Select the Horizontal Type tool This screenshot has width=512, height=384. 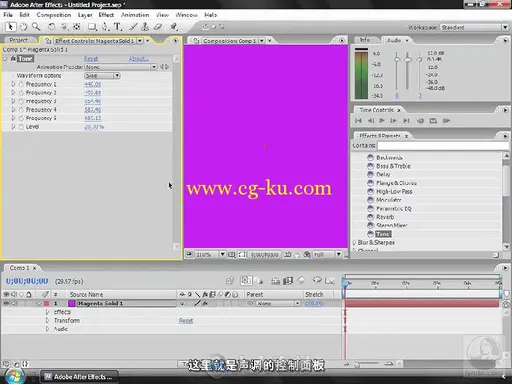(117, 27)
